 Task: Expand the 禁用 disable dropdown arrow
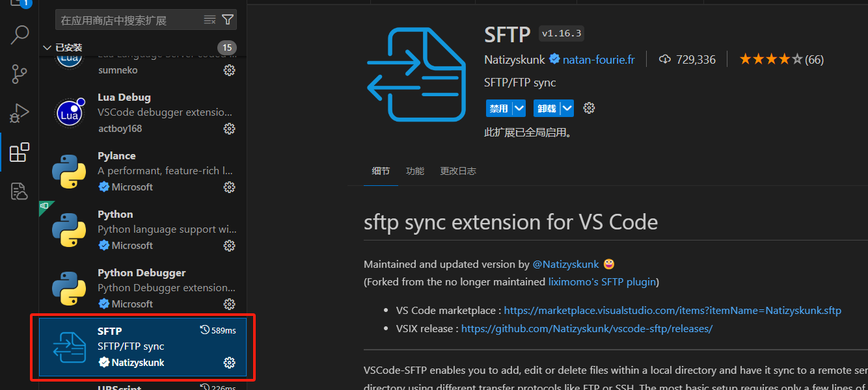click(519, 108)
